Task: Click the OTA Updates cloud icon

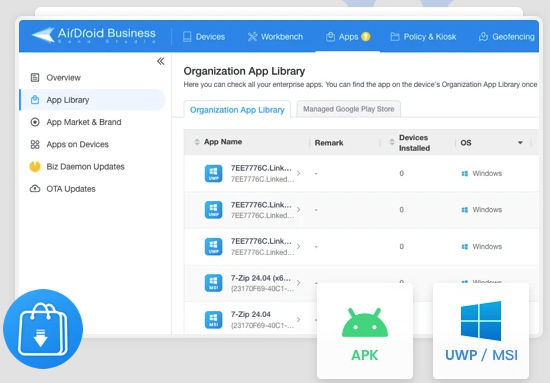Action: coord(35,189)
